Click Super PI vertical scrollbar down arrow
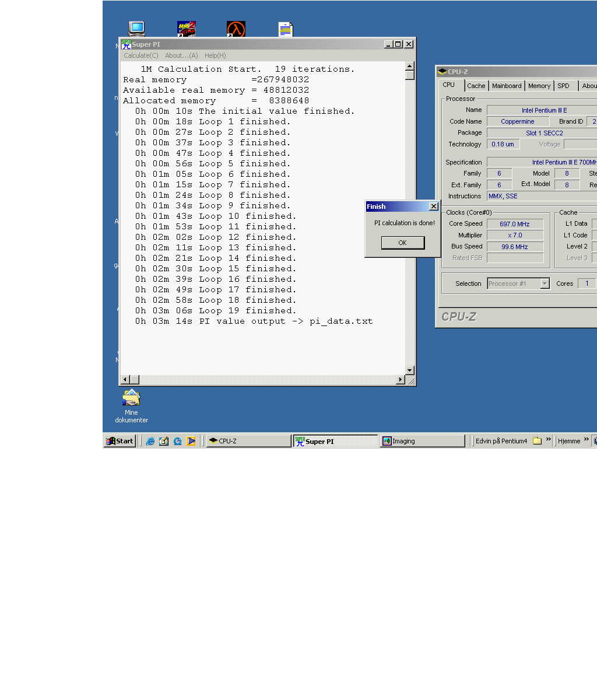The image size is (597, 700). tap(409, 370)
